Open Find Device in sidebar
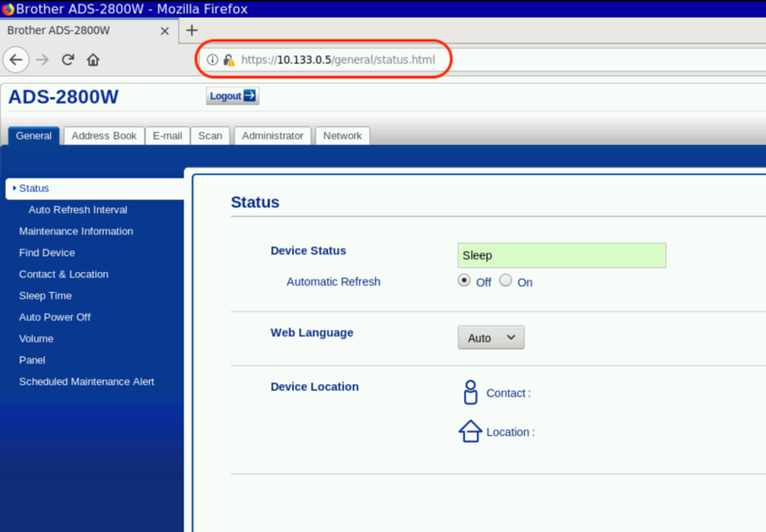This screenshot has height=532, width=766. pos(47,253)
